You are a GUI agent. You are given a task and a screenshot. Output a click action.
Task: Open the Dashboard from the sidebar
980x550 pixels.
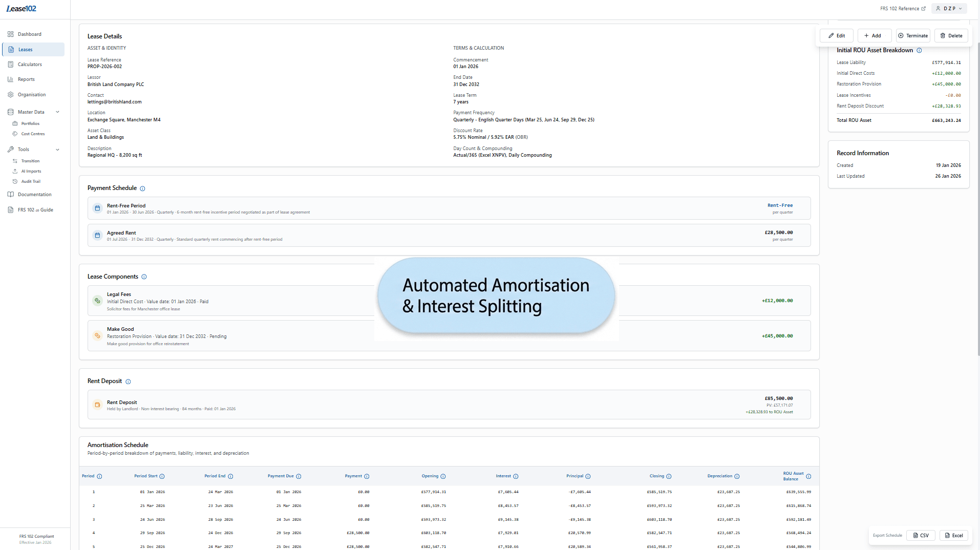tap(29, 34)
